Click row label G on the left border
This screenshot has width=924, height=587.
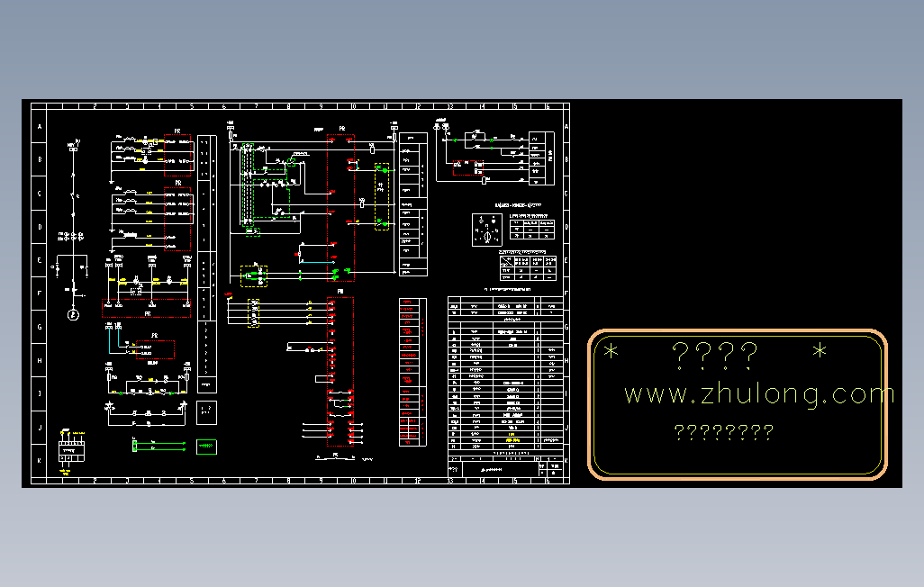(40, 327)
